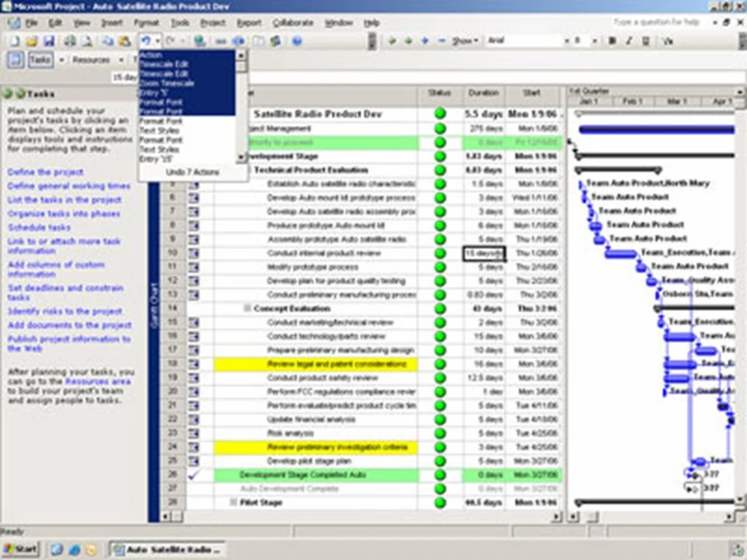Open Print Preview from the toolbar
The height and width of the screenshot is (560, 747).
click(x=86, y=41)
